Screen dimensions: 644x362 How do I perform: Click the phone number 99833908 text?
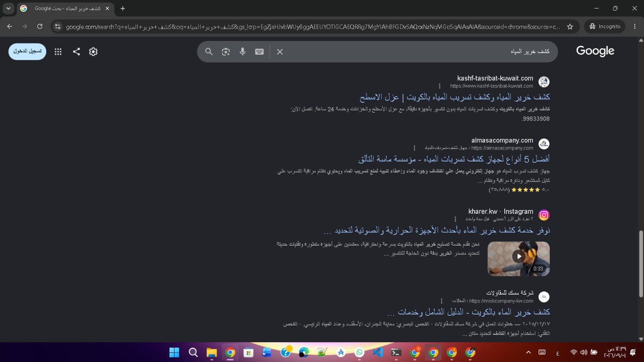[535, 119]
